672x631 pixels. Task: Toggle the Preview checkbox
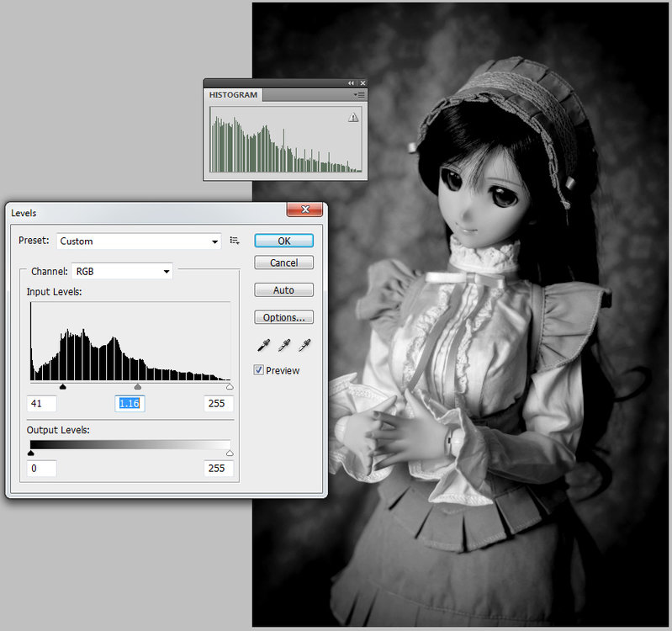(259, 370)
